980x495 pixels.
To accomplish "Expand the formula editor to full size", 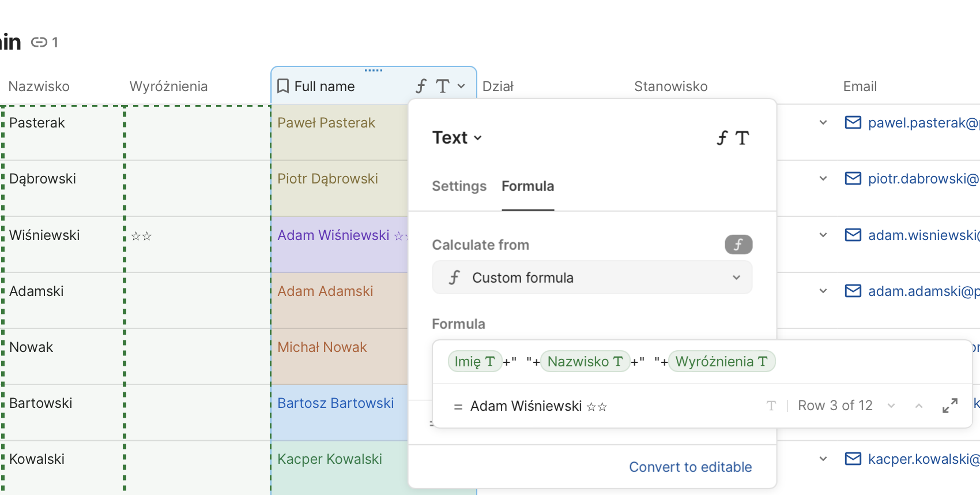I will point(949,406).
